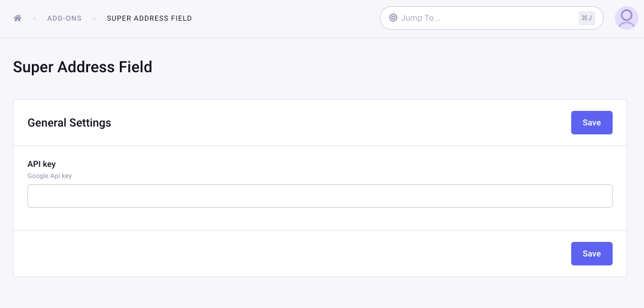644x308 pixels.
Task: Click the API key label
Action: [x=41, y=164]
